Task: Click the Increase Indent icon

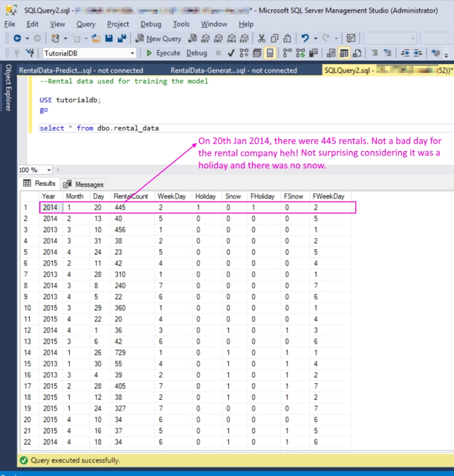Action: 418,53
